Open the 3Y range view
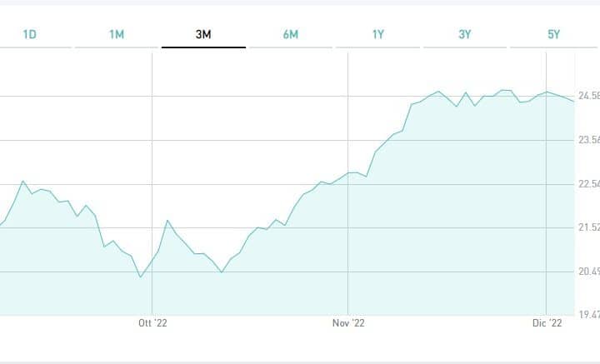Screen dimensions: 600x364 pyautogui.click(x=465, y=34)
